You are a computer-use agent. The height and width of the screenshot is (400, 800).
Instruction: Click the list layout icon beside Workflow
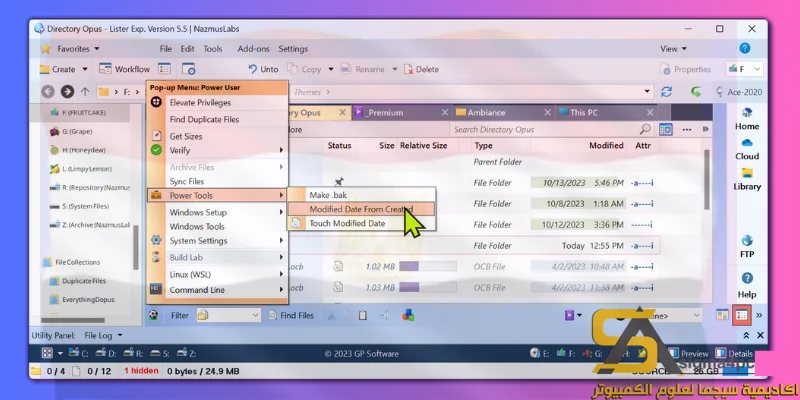coord(164,69)
